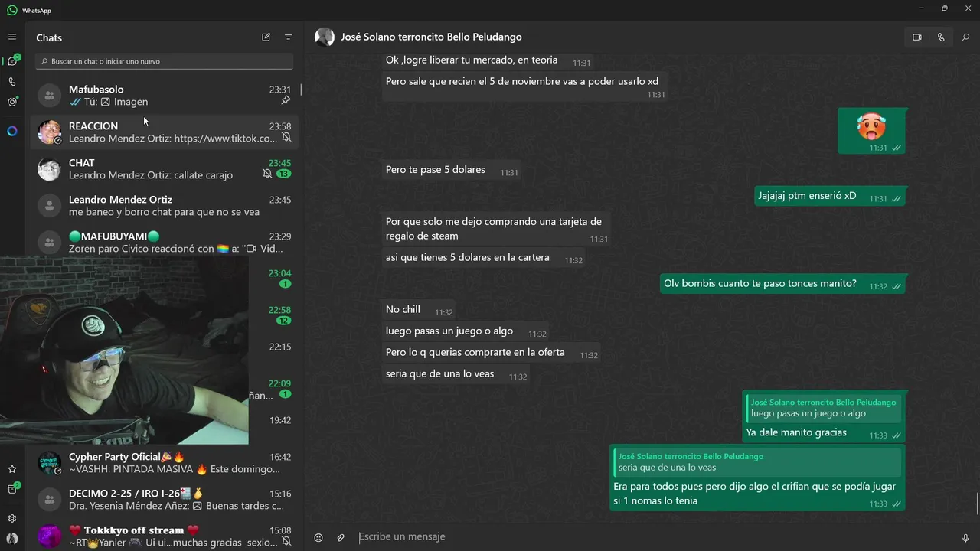Open the MAFUBUYAMI group chat
This screenshot has height=551, width=980.
coord(165,242)
